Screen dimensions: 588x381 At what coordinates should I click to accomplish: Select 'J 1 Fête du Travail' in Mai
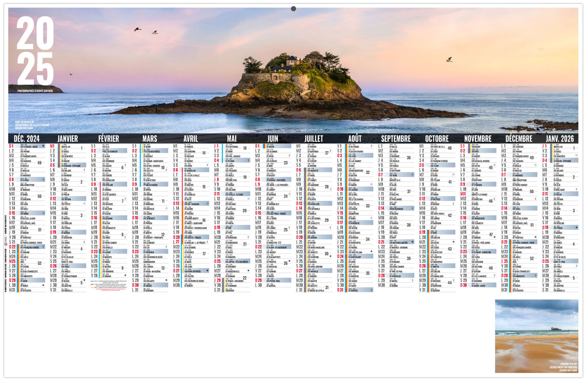pos(232,146)
